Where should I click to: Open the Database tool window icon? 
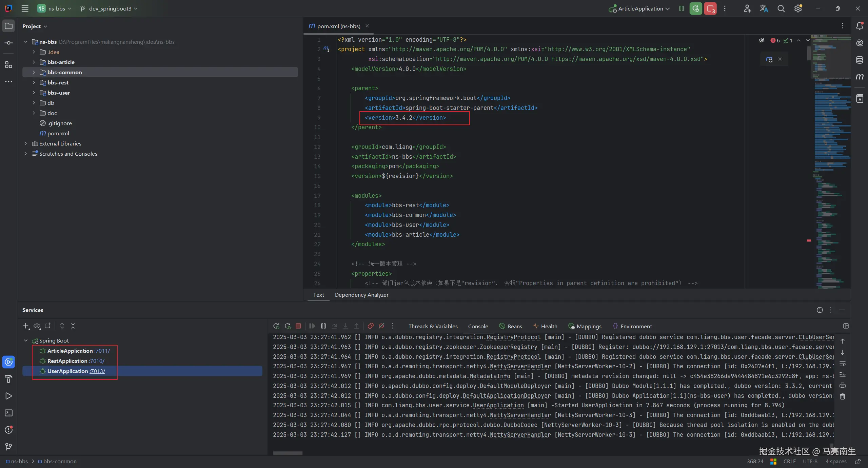(860, 60)
